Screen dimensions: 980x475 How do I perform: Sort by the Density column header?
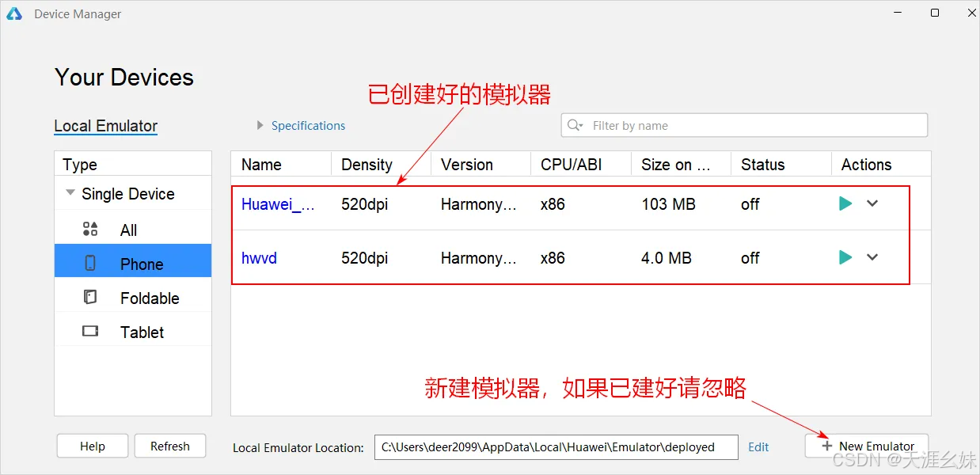pos(382,164)
